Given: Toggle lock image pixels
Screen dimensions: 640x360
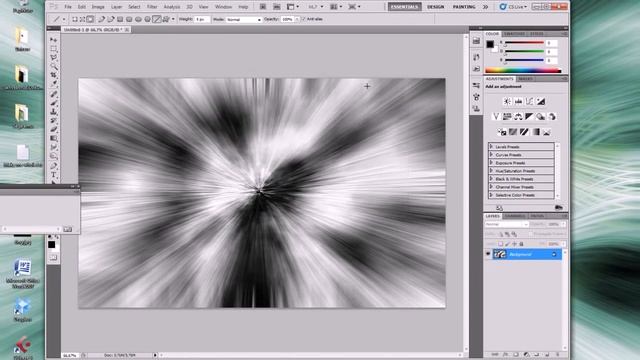Looking at the screenshot, I should pos(507,244).
